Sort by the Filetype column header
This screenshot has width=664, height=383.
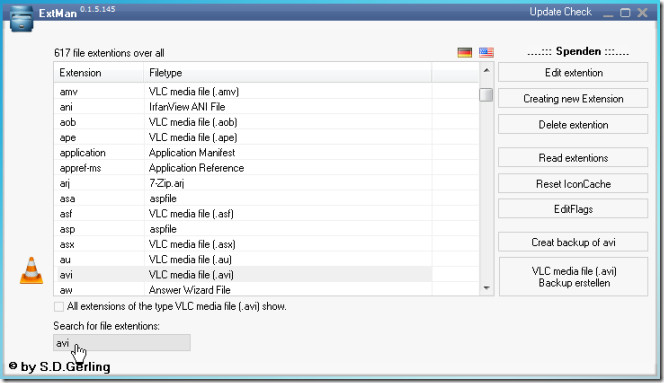[288, 72]
